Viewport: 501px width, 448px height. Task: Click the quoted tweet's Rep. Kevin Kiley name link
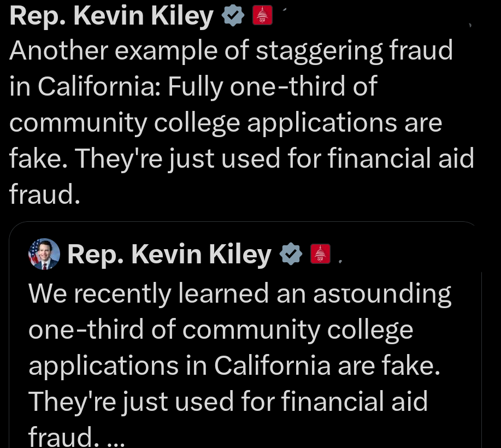tap(168, 254)
